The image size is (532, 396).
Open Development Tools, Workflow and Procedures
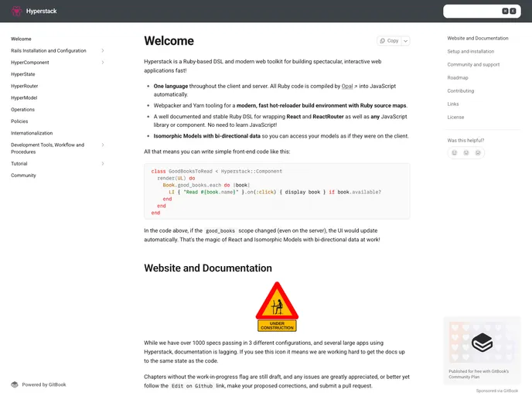pyautogui.click(x=47, y=148)
